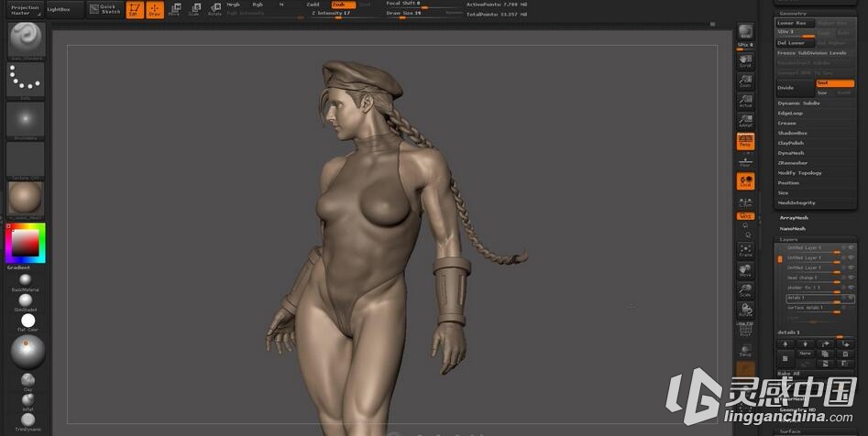Select the Scale transform icon in top toolbar
The image size is (868, 436).
pyautogui.click(x=194, y=9)
